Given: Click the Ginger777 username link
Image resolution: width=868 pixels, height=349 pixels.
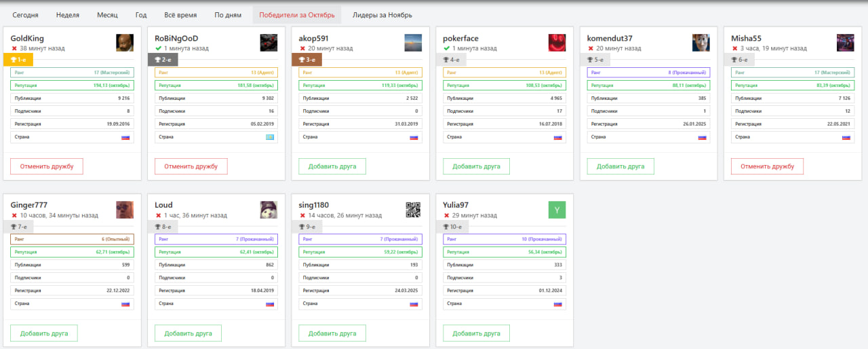Looking at the screenshot, I should point(28,205).
